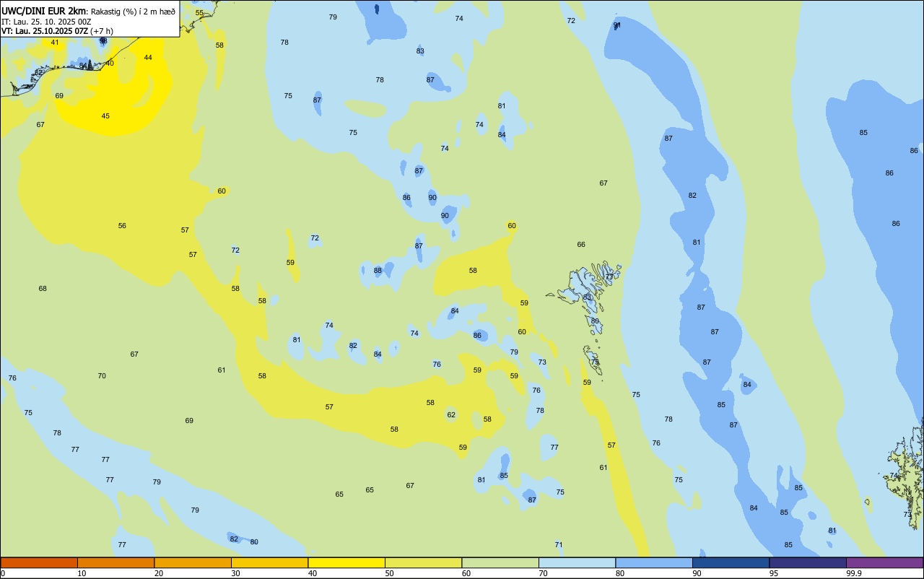Click the humidity value 56 on the map
This screenshot has height=579, width=924.
[x=122, y=226]
